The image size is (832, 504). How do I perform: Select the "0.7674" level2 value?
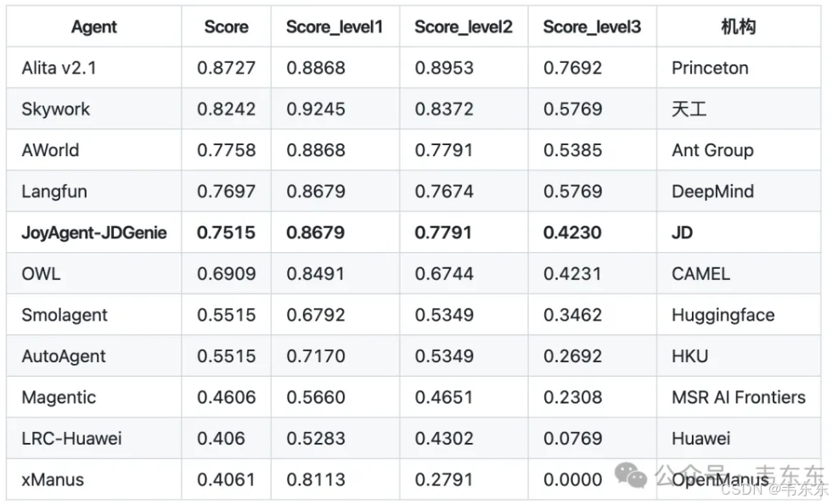coord(444,192)
